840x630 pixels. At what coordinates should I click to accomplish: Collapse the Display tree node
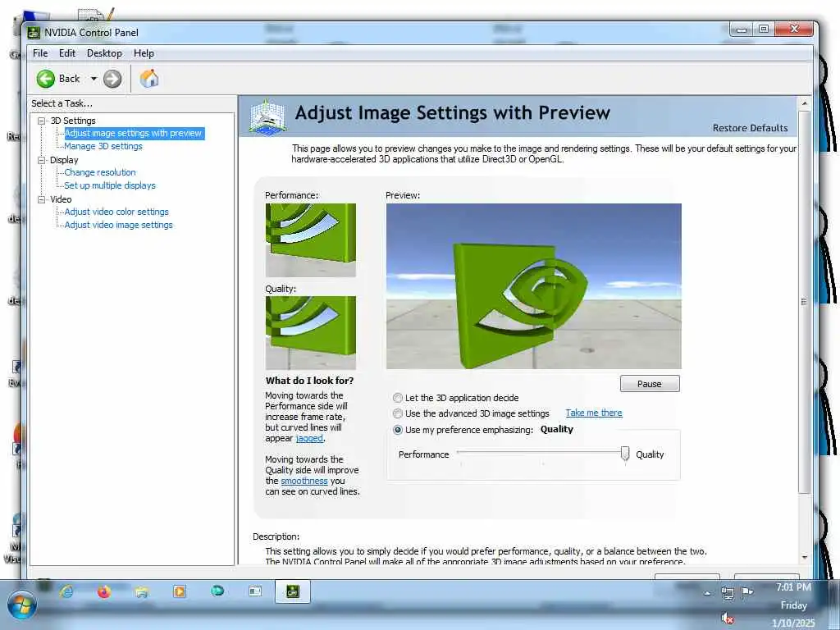click(41, 160)
